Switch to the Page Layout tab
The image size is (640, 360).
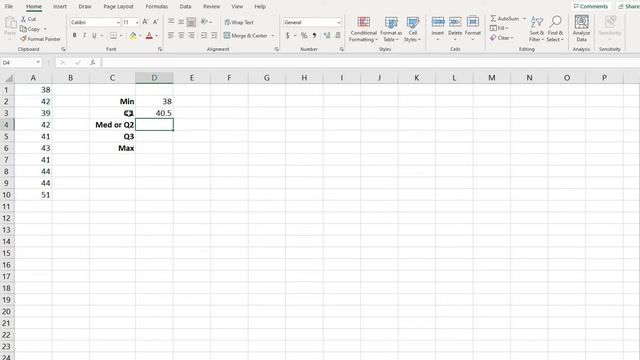click(118, 7)
